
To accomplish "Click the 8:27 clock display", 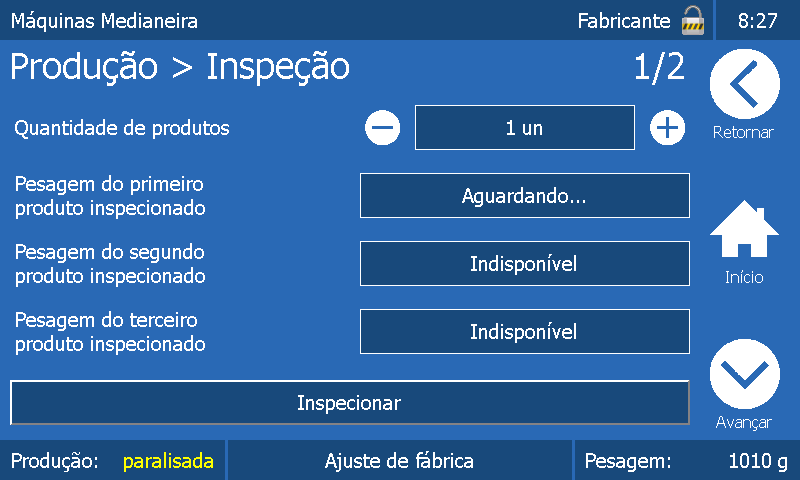I will (x=758, y=21).
